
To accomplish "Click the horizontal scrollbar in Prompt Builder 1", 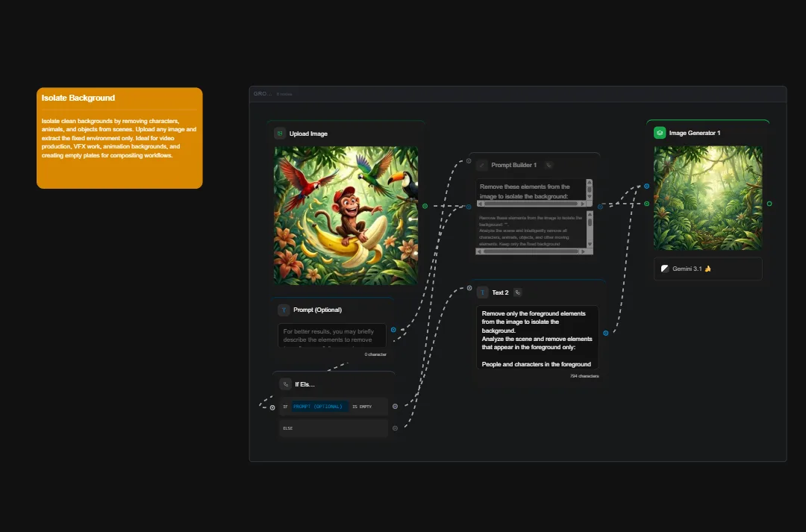I will [531, 203].
